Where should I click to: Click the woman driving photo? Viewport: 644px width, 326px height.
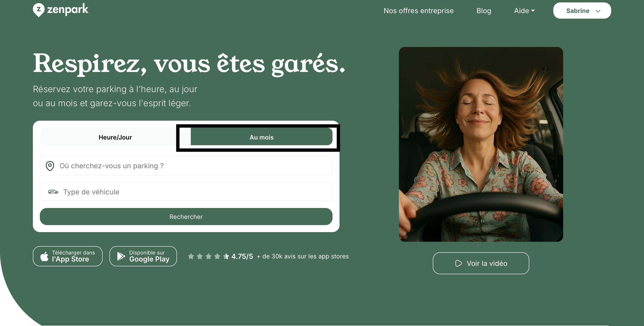[x=481, y=144]
